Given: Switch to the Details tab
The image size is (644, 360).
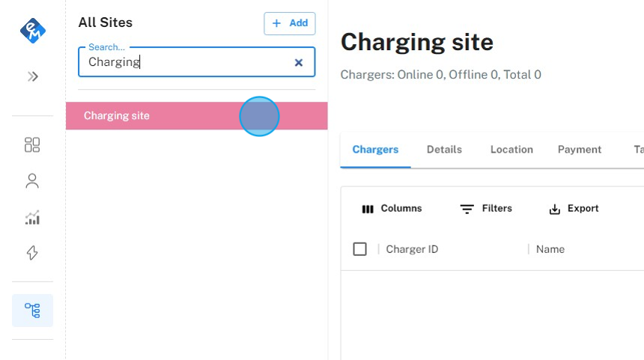Looking at the screenshot, I should (444, 150).
